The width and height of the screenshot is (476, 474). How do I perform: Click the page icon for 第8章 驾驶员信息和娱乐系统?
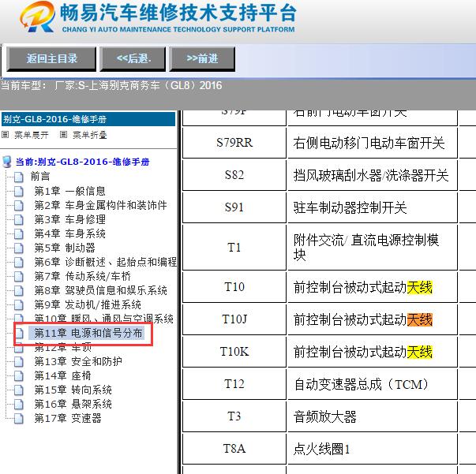(18, 290)
